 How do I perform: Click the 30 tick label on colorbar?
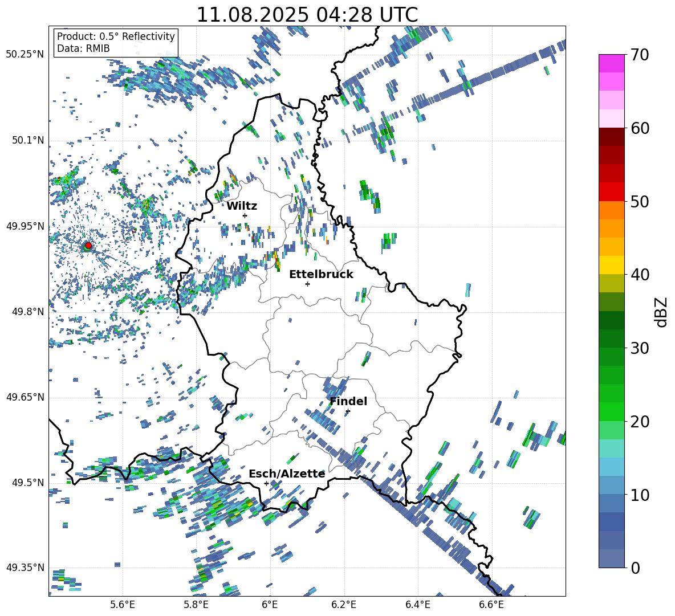coord(640,348)
